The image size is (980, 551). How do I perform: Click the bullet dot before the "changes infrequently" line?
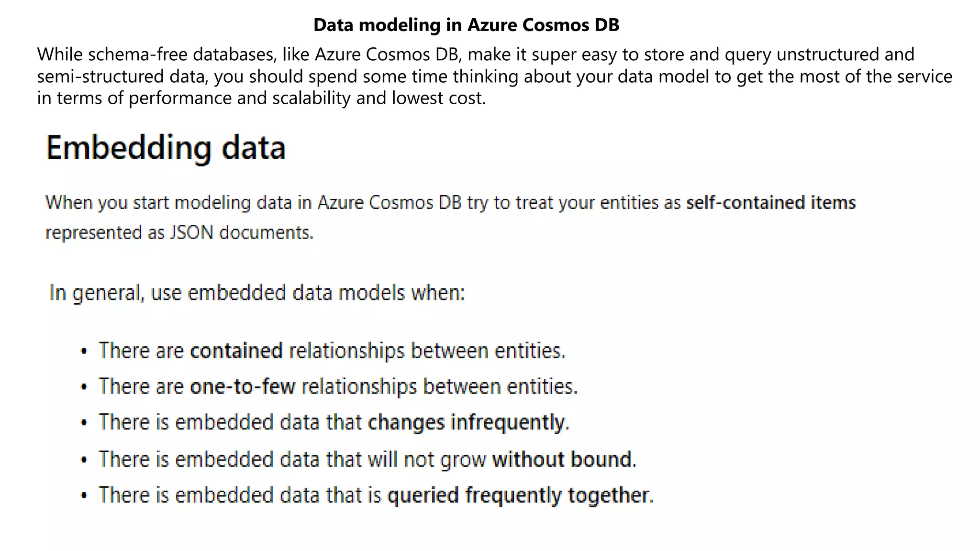84,423
